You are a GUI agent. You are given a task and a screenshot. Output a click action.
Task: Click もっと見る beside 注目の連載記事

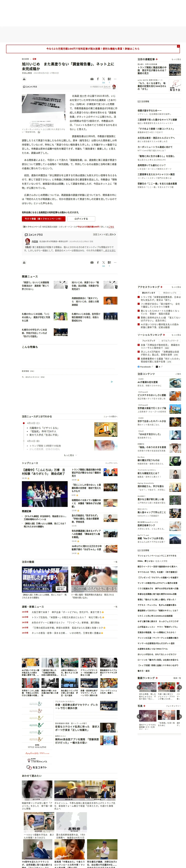pos(176,59)
